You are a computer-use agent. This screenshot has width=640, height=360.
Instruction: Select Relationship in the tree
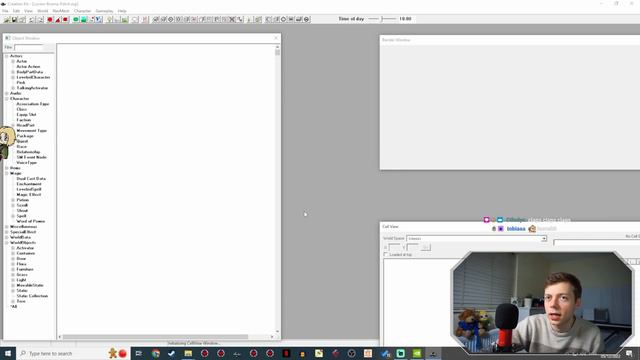click(x=28, y=152)
